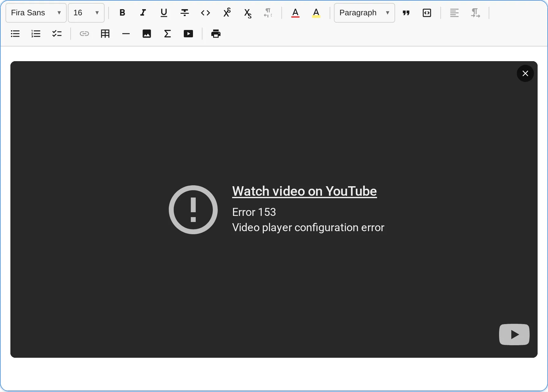
Task: Insert a block quote
Action: click(406, 13)
